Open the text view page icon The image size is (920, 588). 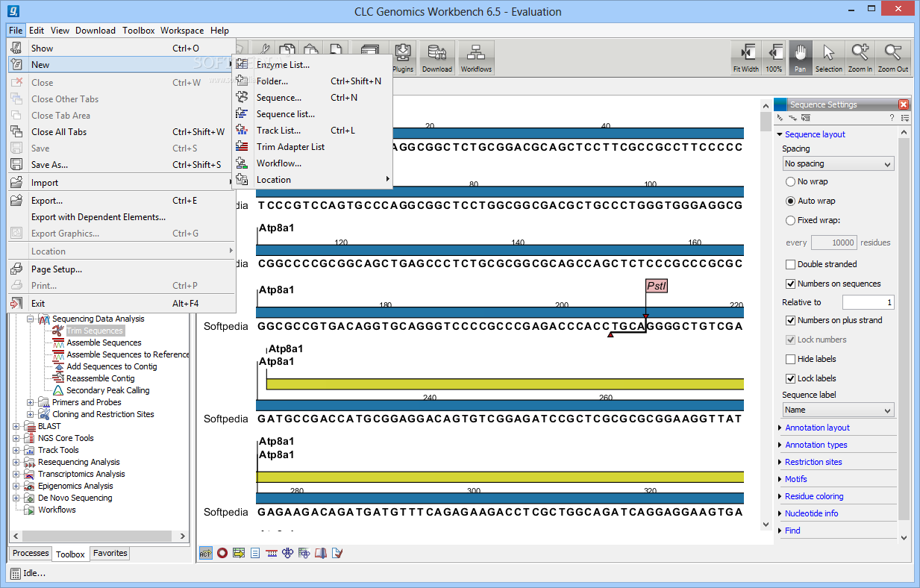pyautogui.click(x=255, y=553)
